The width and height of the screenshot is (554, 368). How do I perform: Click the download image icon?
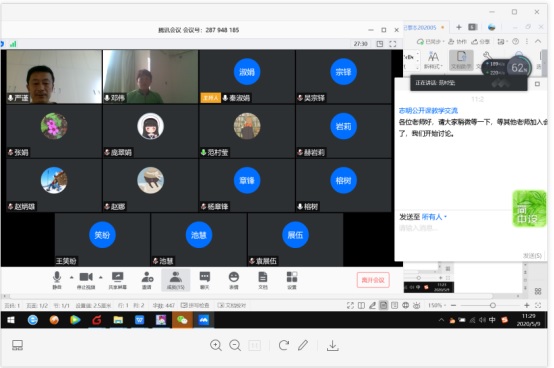click(x=332, y=345)
